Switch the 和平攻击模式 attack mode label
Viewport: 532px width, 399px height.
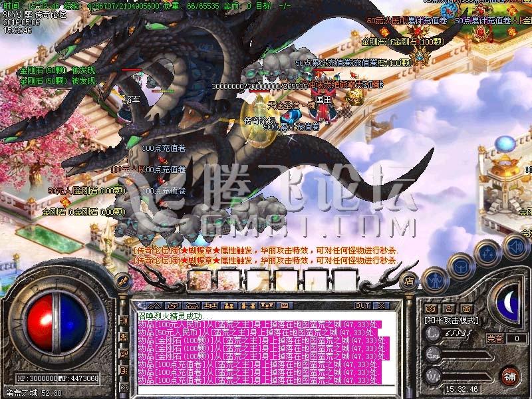point(452,321)
